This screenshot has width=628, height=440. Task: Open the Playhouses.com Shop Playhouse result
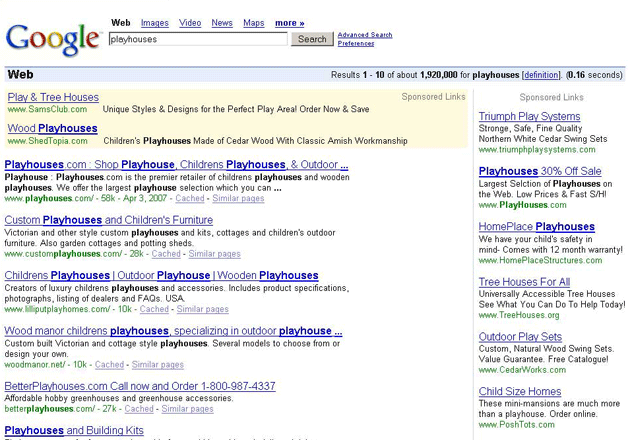point(176,165)
